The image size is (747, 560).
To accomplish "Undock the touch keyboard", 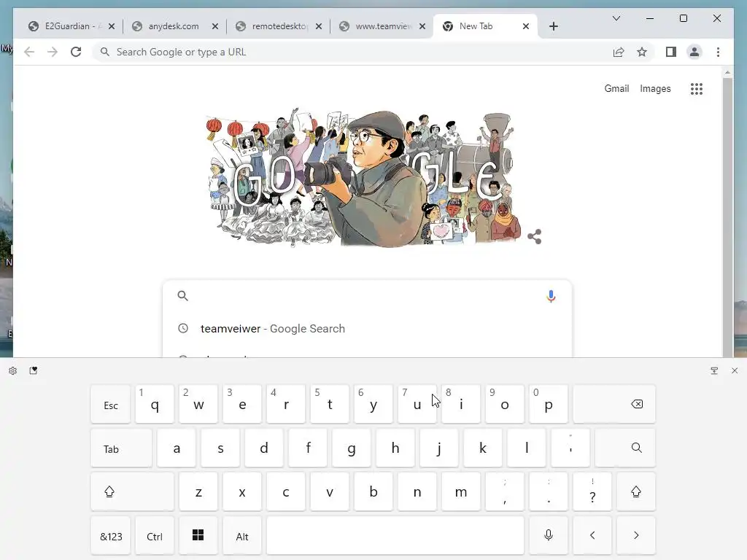I will click(x=714, y=370).
